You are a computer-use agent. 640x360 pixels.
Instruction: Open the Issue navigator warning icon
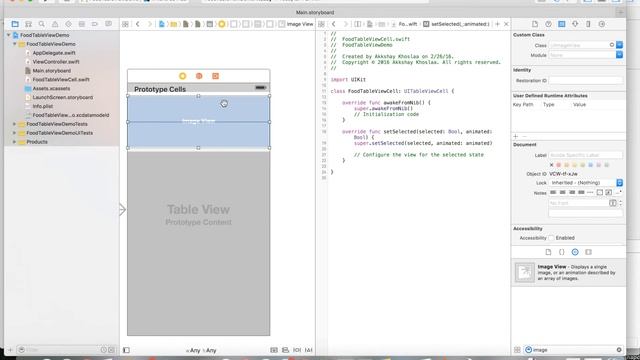(x=55, y=24)
